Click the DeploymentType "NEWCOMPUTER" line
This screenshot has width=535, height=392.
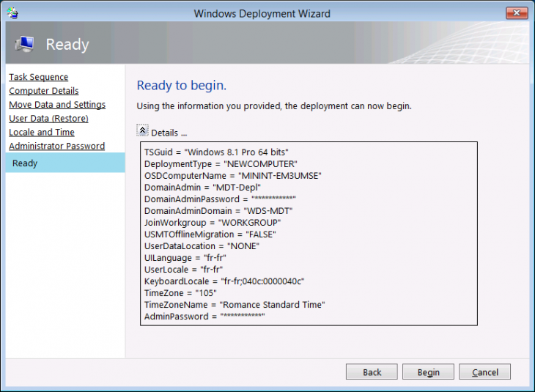[221, 164]
